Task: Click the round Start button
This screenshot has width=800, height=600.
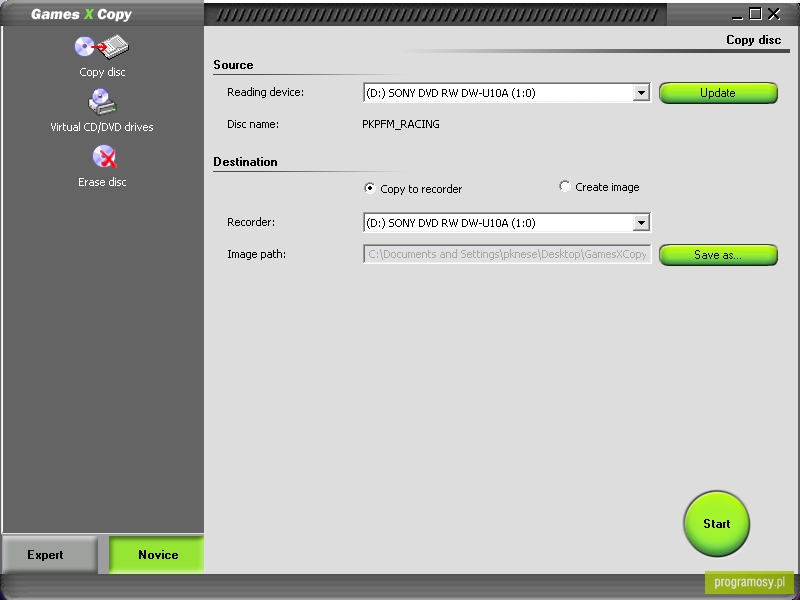Action: point(717,523)
